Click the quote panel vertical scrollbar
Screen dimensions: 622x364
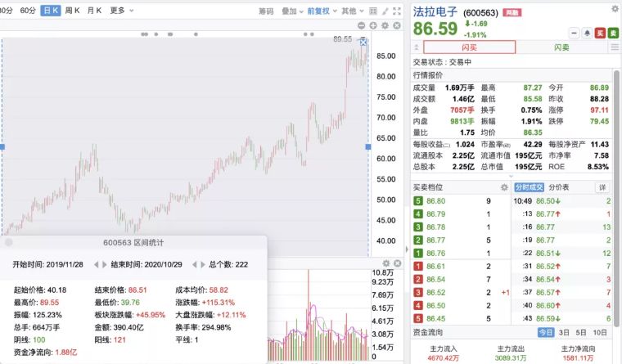[616, 198]
